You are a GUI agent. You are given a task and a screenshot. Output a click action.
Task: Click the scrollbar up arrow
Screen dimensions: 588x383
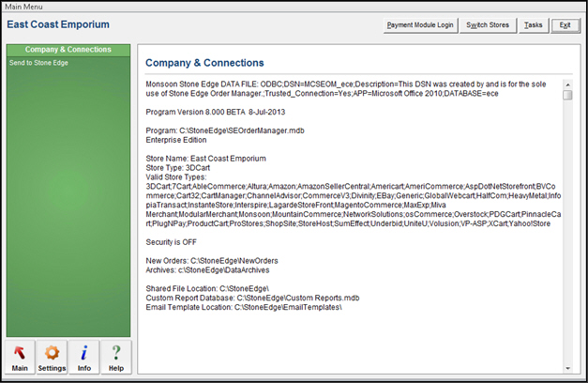click(567, 84)
